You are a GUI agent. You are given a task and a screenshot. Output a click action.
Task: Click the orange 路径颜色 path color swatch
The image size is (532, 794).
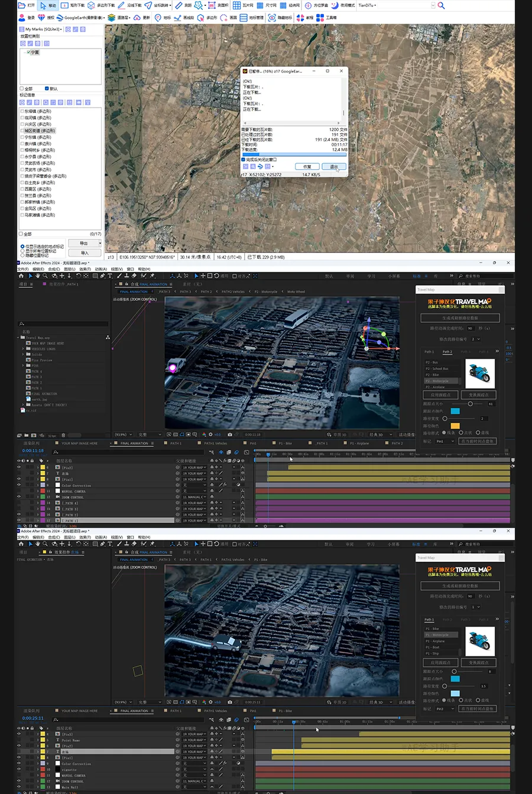[x=455, y=426]
